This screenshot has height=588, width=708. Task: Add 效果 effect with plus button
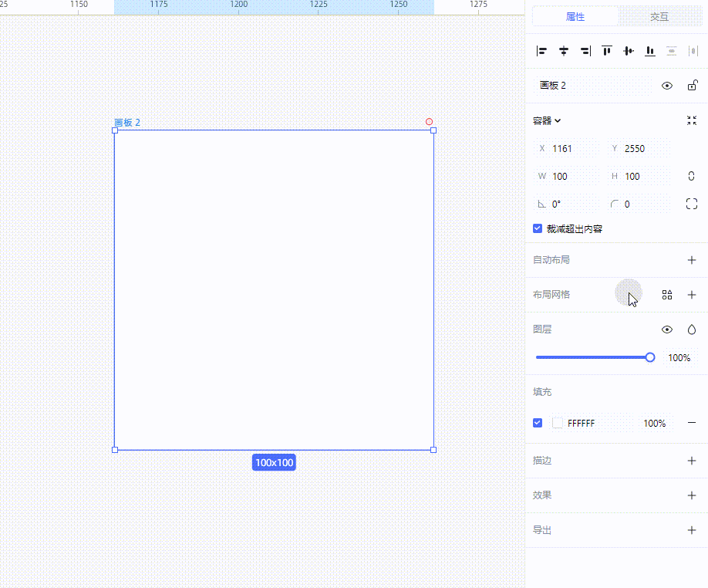click(x=692, y=495)
